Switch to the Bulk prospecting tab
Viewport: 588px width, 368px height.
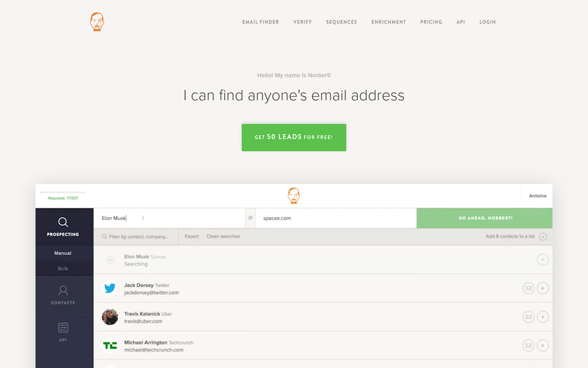click(x=64, y=268)
